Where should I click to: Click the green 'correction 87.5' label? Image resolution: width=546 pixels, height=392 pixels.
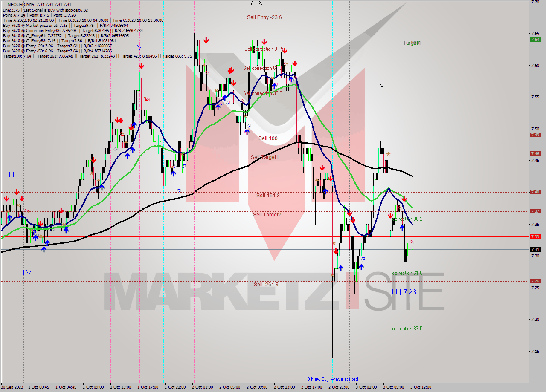coord(407,329)
